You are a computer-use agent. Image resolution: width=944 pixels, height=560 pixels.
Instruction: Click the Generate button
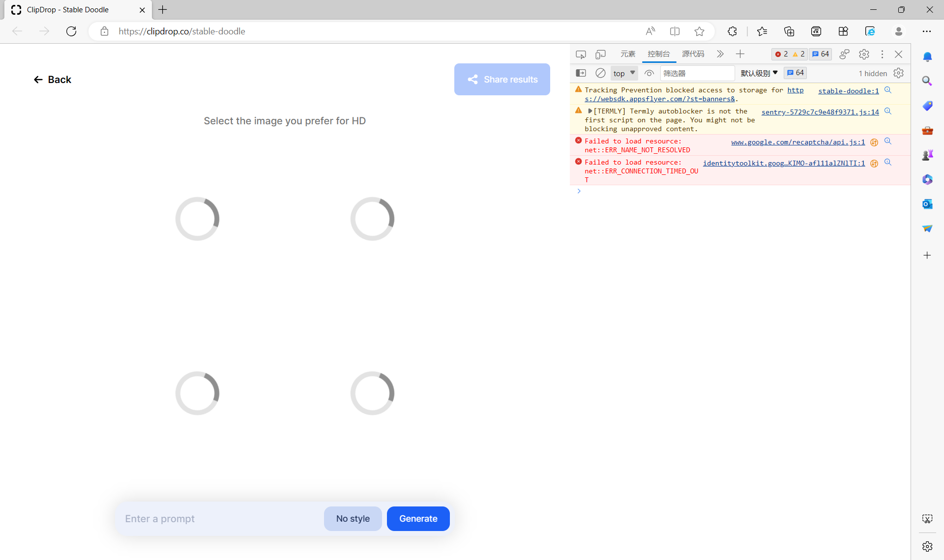[418, 519]
